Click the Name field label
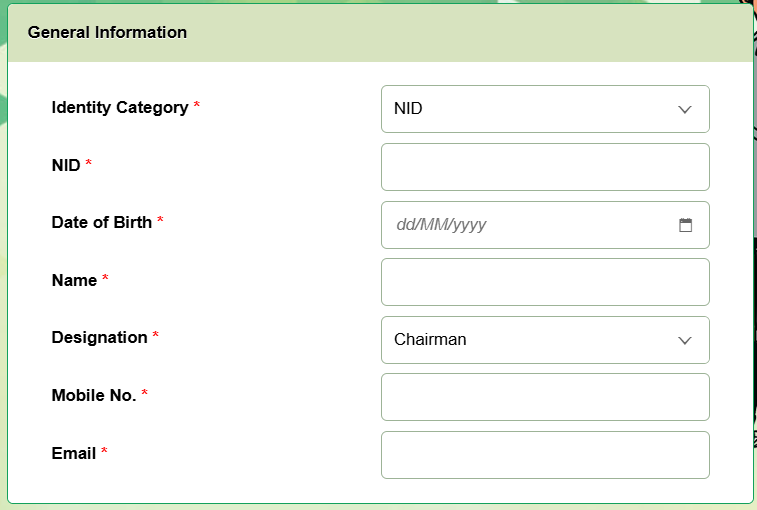Viewport: 757px width, 510px height. (x=74, y=280)
